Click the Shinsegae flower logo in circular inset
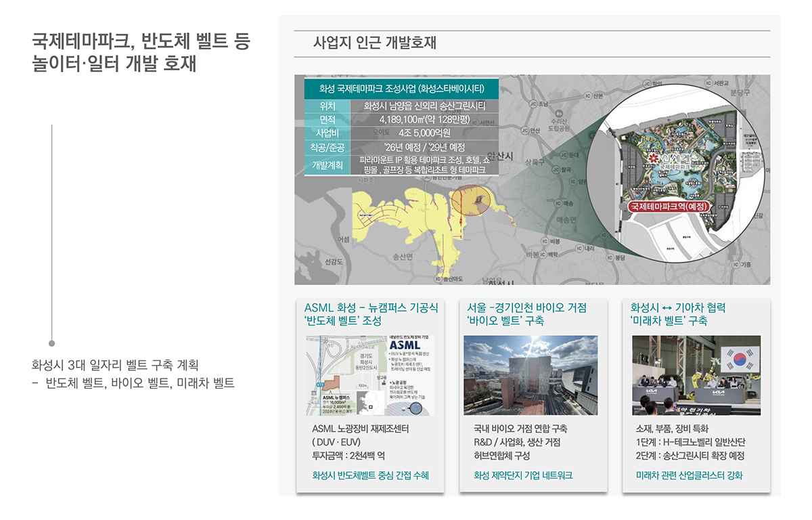The width and height of the screenshot is (812, 520). click(652, 157)
